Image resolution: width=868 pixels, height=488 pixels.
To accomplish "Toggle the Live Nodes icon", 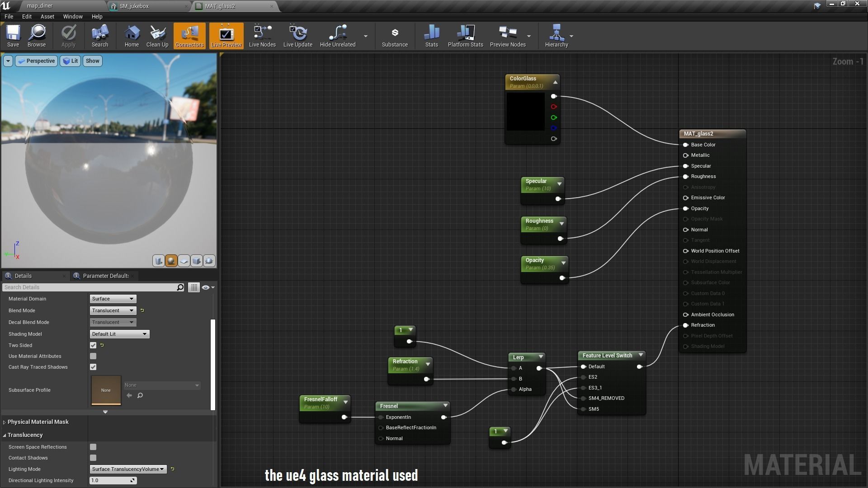I will point(262,36).
